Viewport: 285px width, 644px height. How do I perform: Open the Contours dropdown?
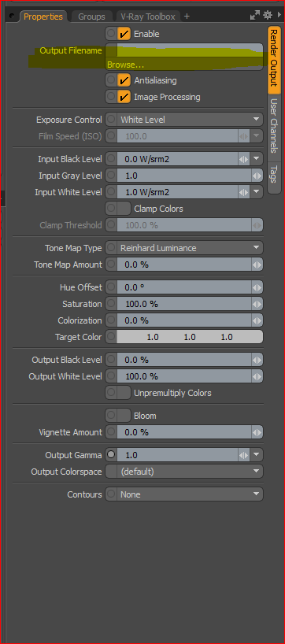click(x=190, y=494)
